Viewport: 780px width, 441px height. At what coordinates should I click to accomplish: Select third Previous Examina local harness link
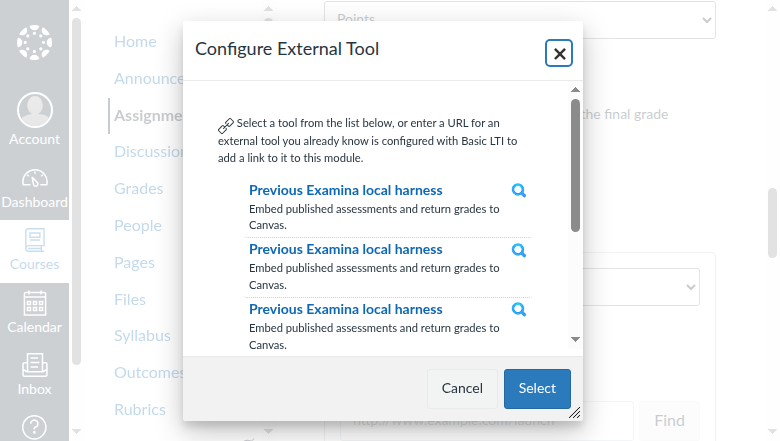pos(346,309)
